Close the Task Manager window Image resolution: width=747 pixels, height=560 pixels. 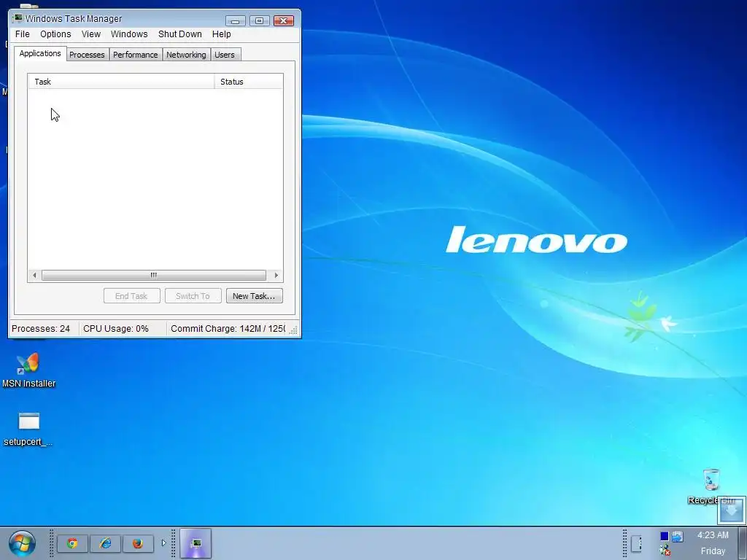(x=284, y=20)
